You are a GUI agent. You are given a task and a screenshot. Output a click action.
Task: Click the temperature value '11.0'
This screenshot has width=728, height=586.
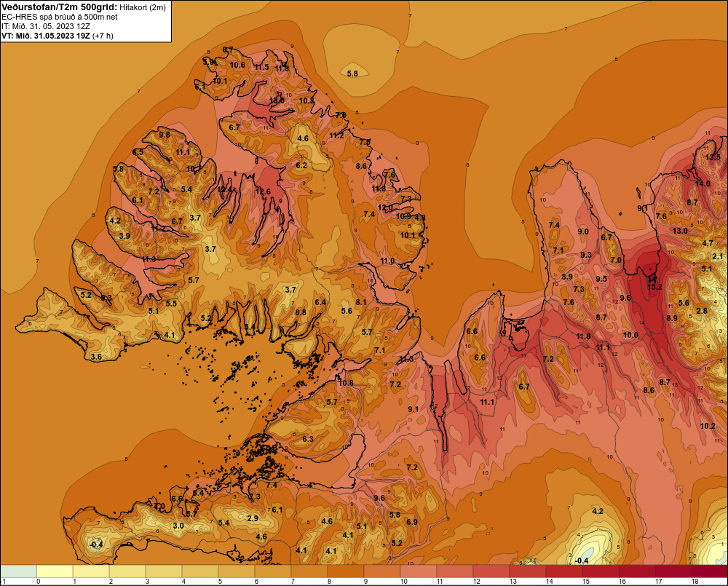pos(387,261)
